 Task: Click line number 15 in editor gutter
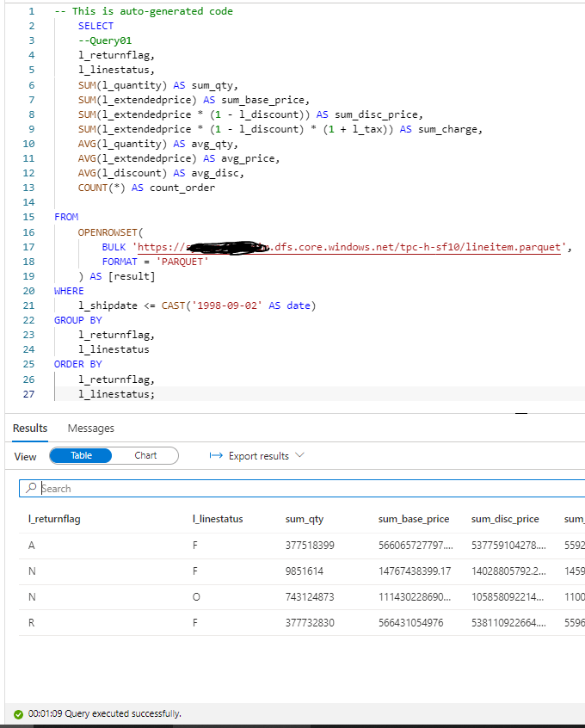[31, 217]
